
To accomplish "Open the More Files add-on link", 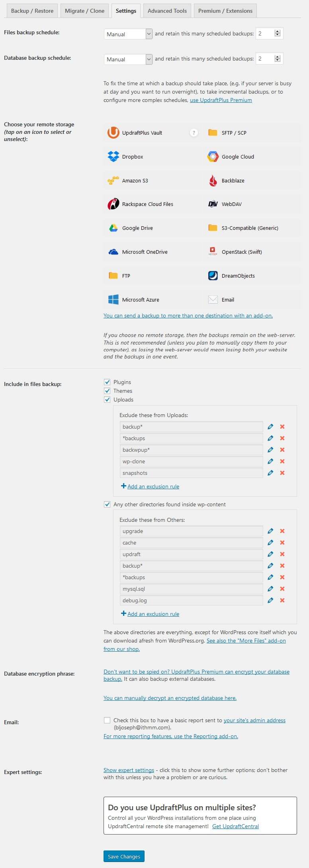I will coord(246,641).
